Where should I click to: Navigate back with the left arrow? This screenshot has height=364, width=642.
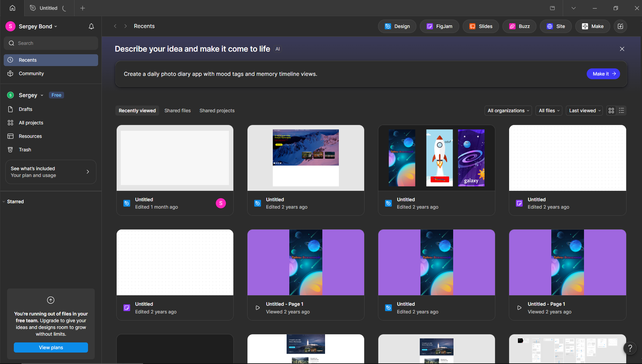point(115,26)
